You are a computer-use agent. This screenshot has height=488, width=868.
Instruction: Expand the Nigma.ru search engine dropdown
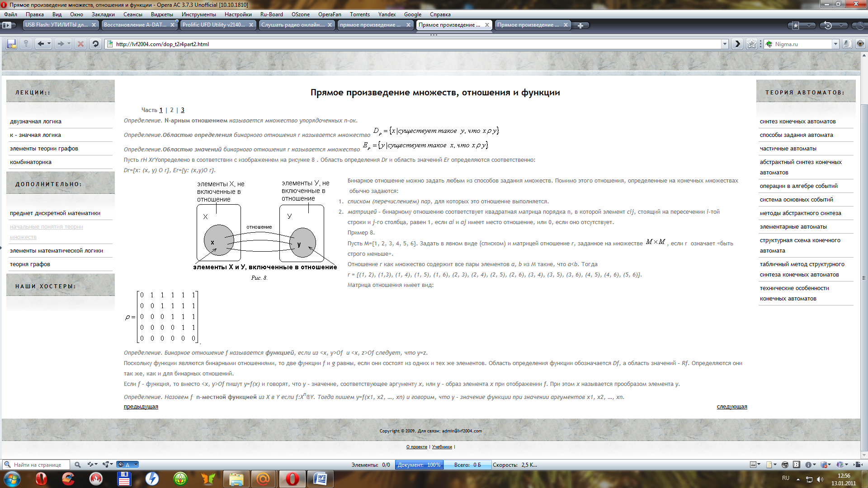[x=835, y=44]
